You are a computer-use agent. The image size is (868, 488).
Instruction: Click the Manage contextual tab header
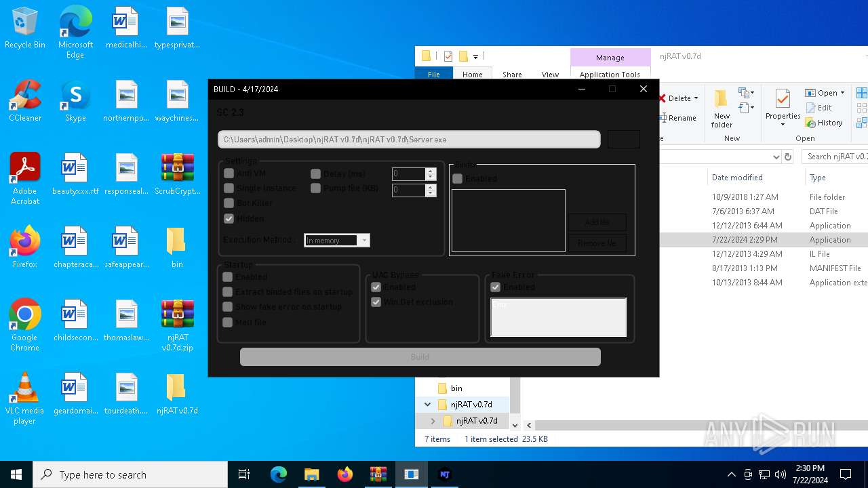(x=610, y=58)
